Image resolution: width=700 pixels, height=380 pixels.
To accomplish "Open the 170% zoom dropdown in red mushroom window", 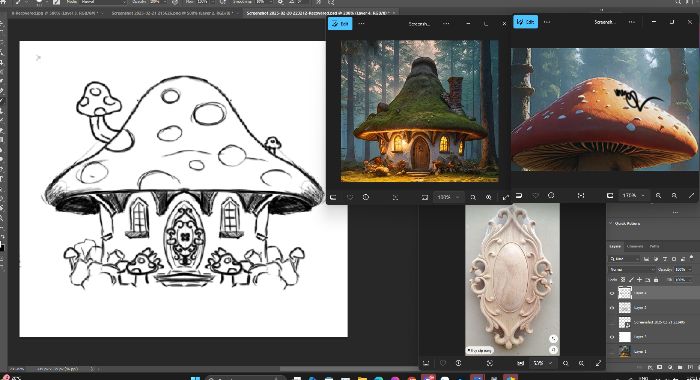I will click(x=633, y=196).
